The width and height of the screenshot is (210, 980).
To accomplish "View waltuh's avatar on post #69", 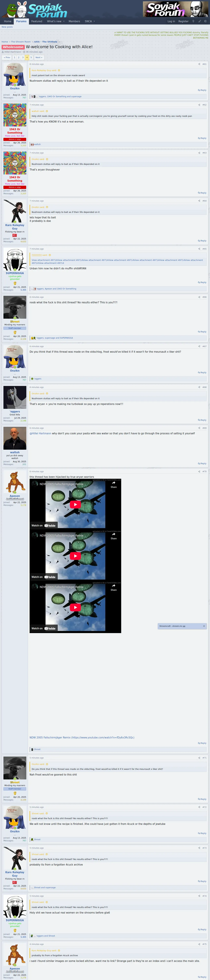I will [x=15, y=438].
